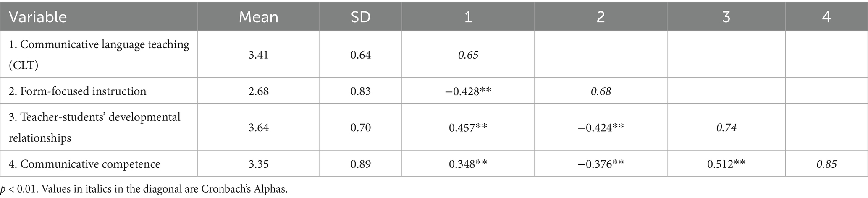The image size is (868, 198).
Task: Select the mean value 2.68
Action: pyautogui.click(x=258, y=91)
